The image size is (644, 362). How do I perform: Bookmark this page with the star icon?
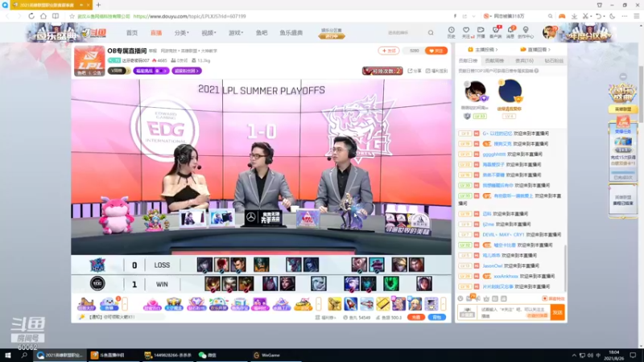(x=72, y=16)
